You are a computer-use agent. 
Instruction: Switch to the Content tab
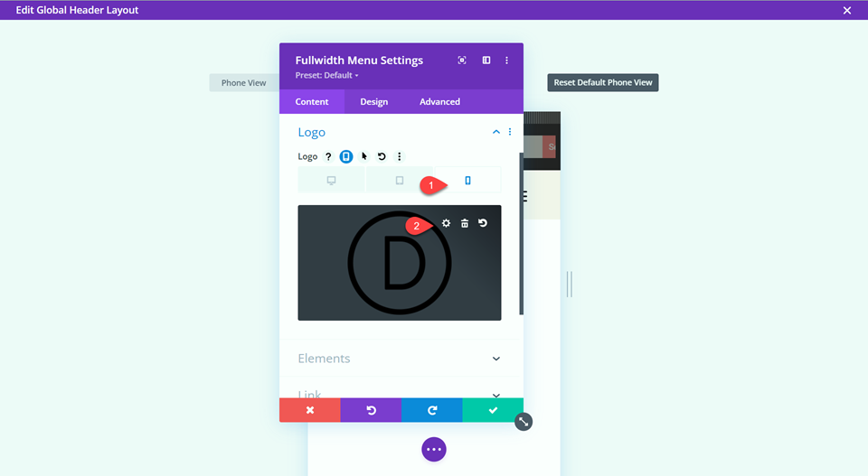[312, 102]
